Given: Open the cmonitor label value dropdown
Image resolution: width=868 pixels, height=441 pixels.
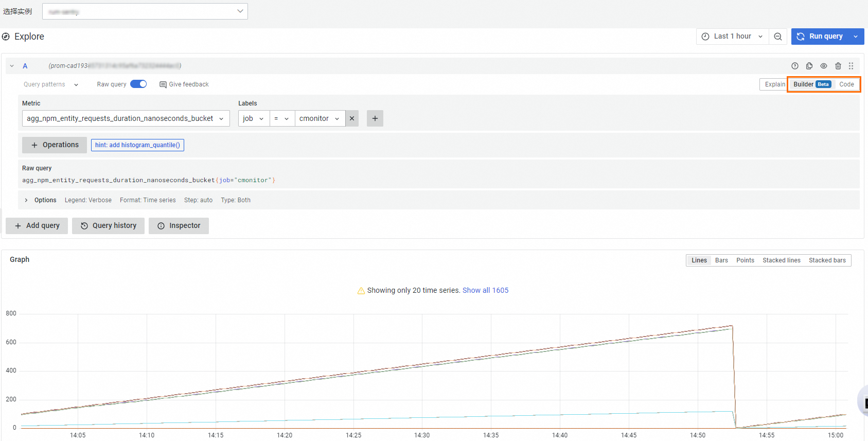Looking at the screenshot, I should coord(320,118).
